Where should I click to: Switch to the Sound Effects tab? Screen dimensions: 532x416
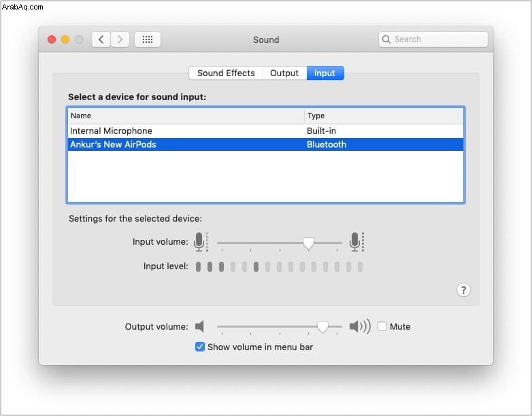(x=226, y=73)
